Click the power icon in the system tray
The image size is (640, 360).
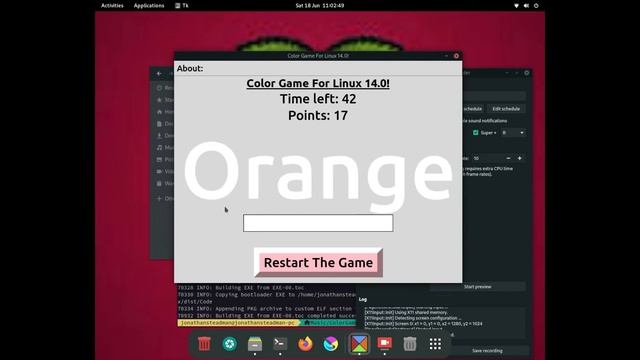(x=536, y=6)
